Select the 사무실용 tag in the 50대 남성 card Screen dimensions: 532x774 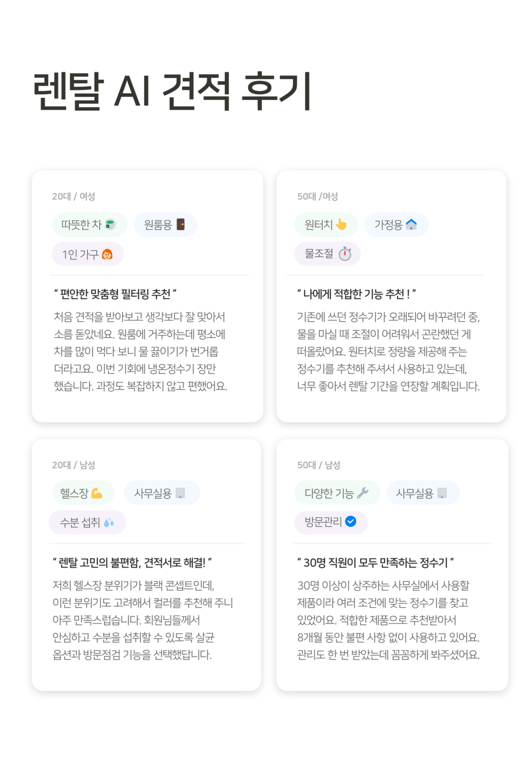[x=423, y=493]
